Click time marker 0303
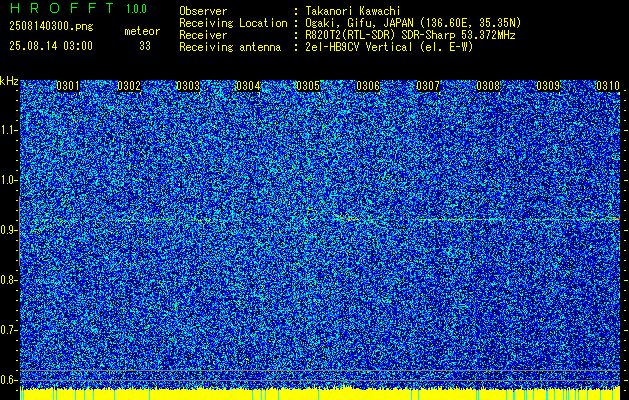The height and width of the screenshot is (400, 629). [x=188, y=86]
